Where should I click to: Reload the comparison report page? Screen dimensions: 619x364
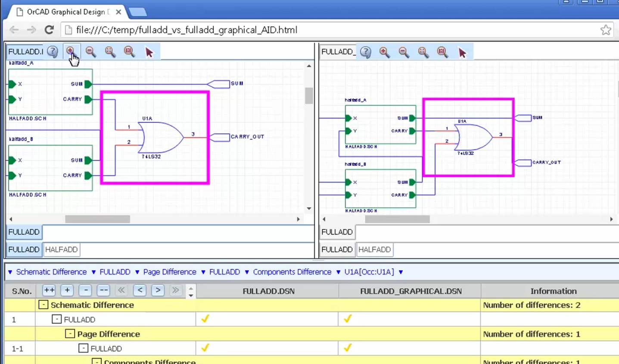[49, 30]
